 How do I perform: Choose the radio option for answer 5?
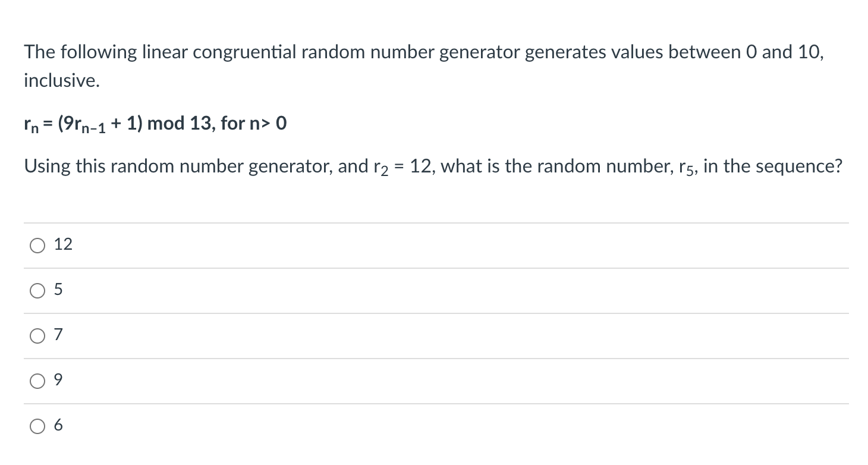[x=37, y=291]
